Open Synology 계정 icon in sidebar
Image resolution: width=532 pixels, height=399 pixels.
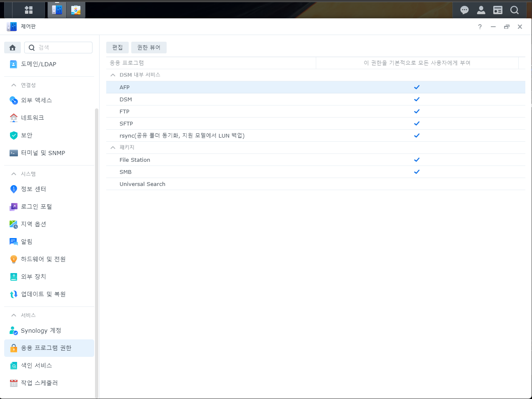click(x=14, y=331)
